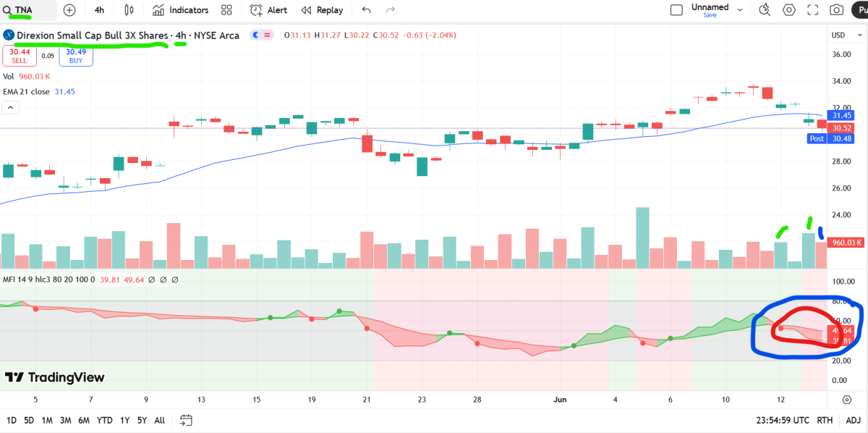Redo the chart action
The width and height of the screenshot is (868, 433).
tap(391, 10)
